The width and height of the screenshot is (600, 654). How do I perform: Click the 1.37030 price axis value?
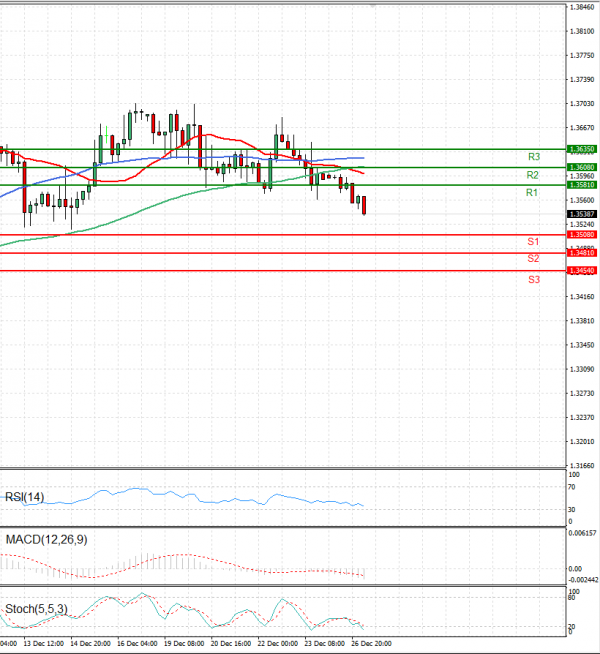(x=582, y=103)
